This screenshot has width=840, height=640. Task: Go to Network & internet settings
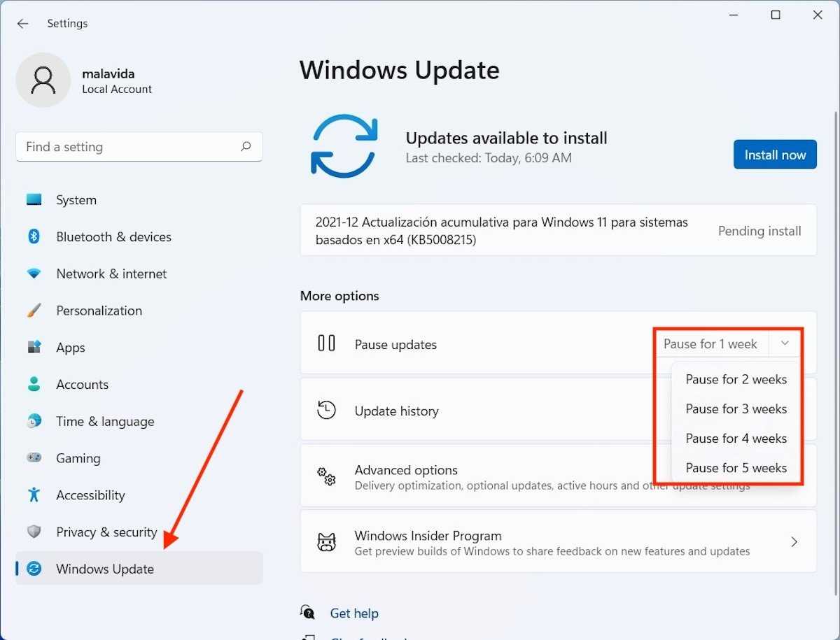coord(139,273)
